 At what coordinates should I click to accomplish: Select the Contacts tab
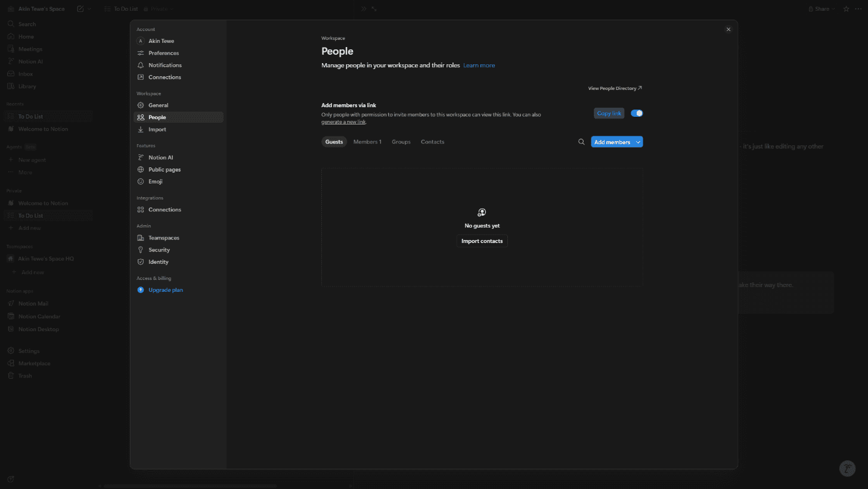[432, 142]
